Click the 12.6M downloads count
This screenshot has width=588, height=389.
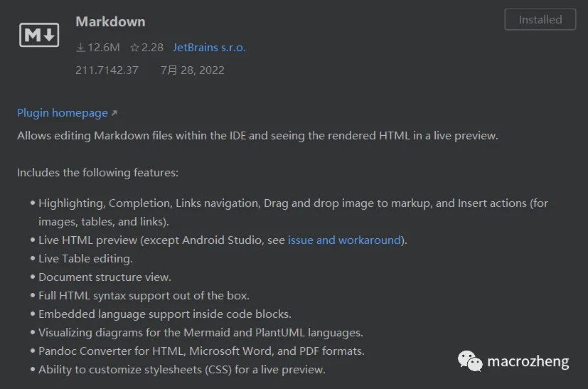[104, 48]
